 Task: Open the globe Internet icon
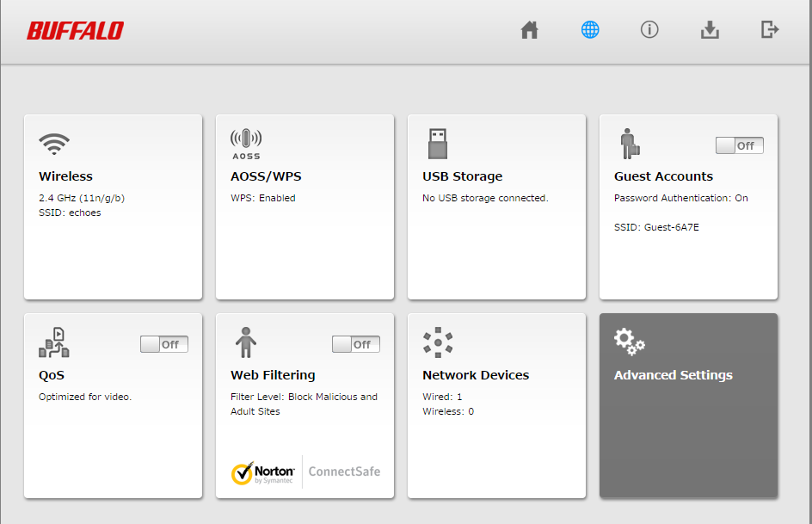[x=590, y=30]
